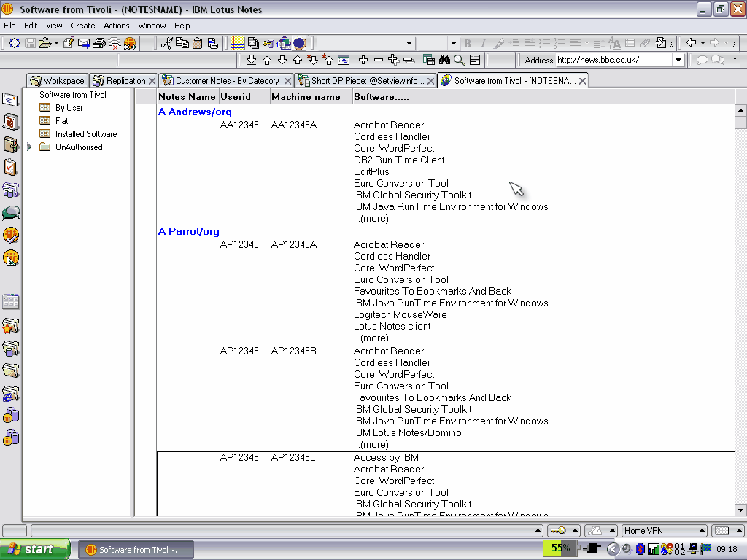This screenshot has height=560, width=747.
Task: Click the vertical scrollbar down arrow
Action: (x=740, y=510)
